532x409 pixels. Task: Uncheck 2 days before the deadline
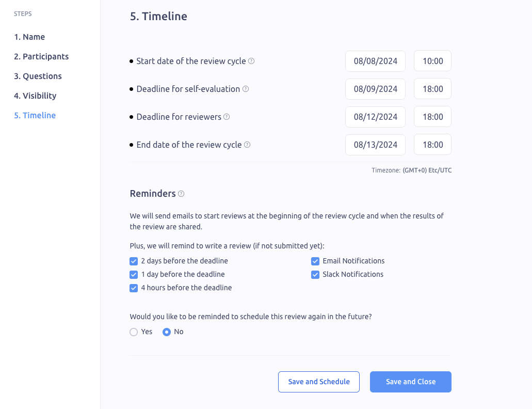click(x=134, y=261)
